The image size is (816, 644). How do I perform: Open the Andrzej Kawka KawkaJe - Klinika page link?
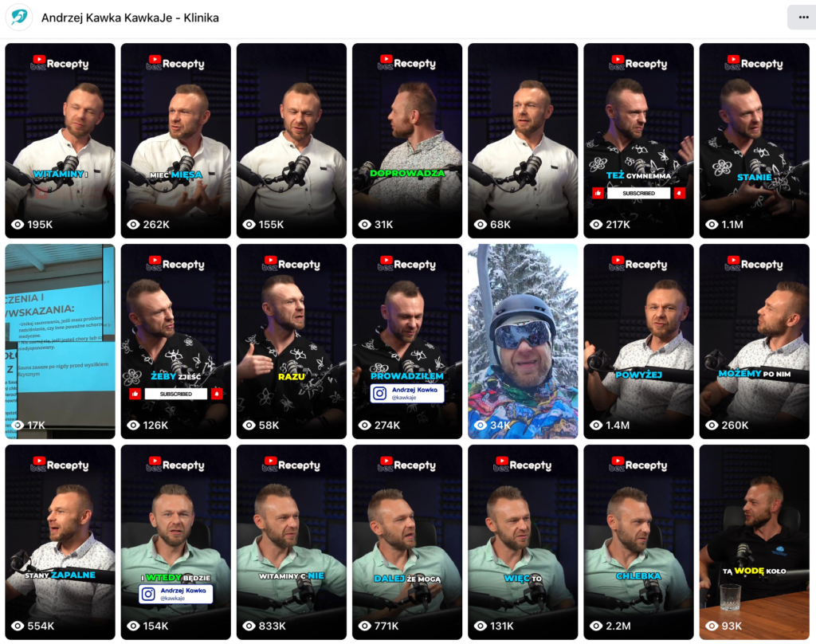point(130,18)
